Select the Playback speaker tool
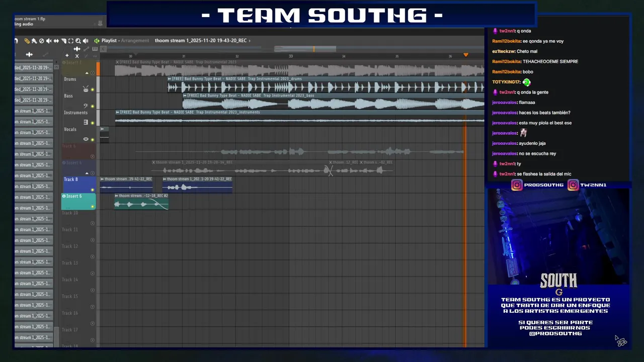 click(x=86, y=41)
